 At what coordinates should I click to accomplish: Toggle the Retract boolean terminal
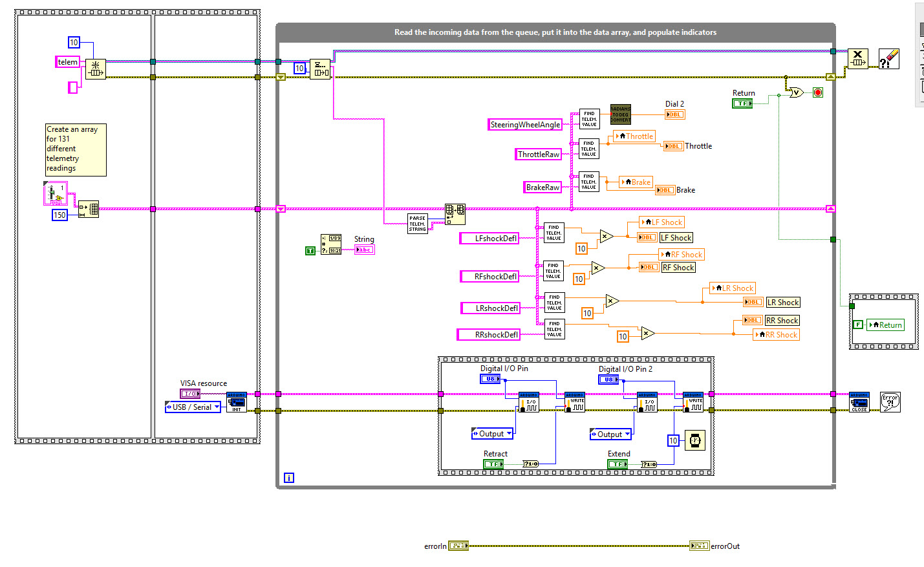click(x=494, y=464)
